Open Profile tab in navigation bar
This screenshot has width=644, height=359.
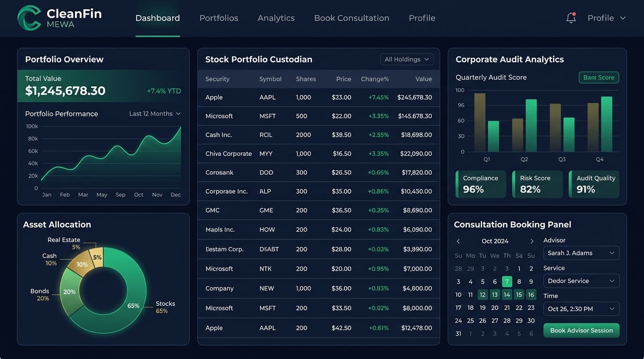point(422,18)
